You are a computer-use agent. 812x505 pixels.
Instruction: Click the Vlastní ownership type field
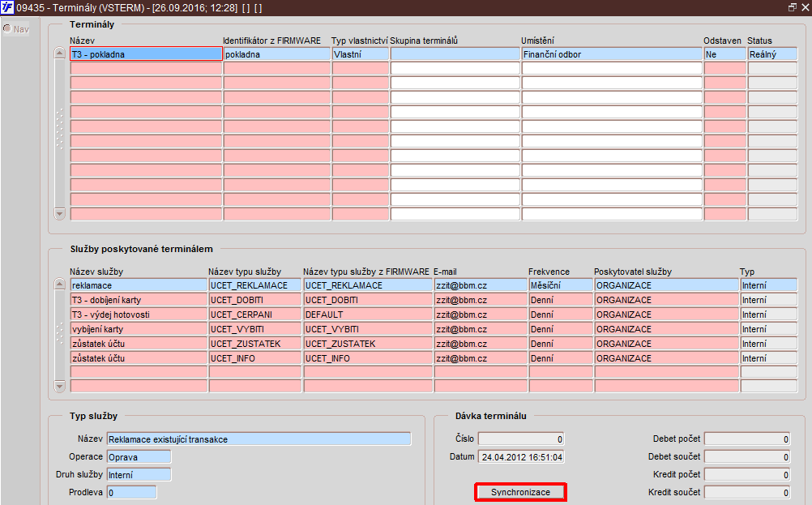point(361,53)
